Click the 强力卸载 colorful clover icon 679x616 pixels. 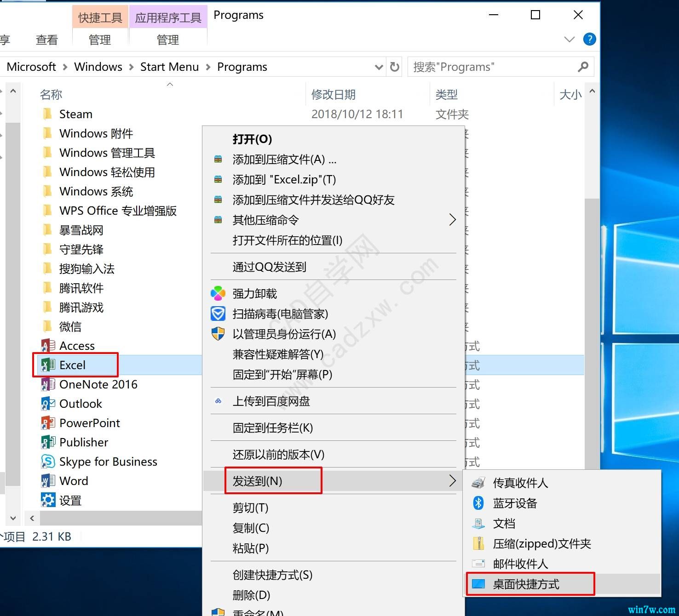pyautogui.click(x=218, y=293)
